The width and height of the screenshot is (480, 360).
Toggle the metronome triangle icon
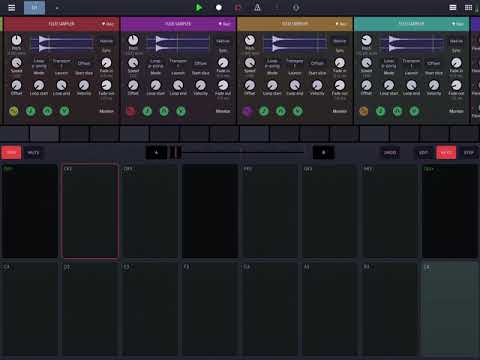257,7
